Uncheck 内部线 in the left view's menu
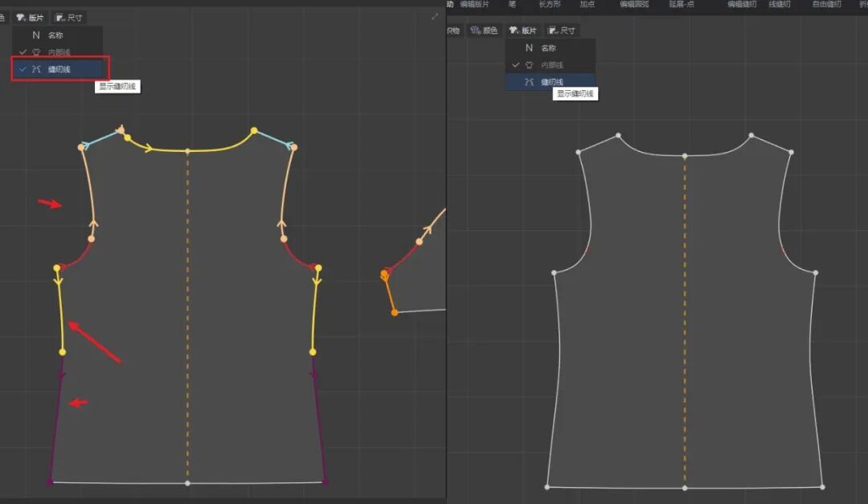This screenshot has width=868, height=504. coord(58,52)
